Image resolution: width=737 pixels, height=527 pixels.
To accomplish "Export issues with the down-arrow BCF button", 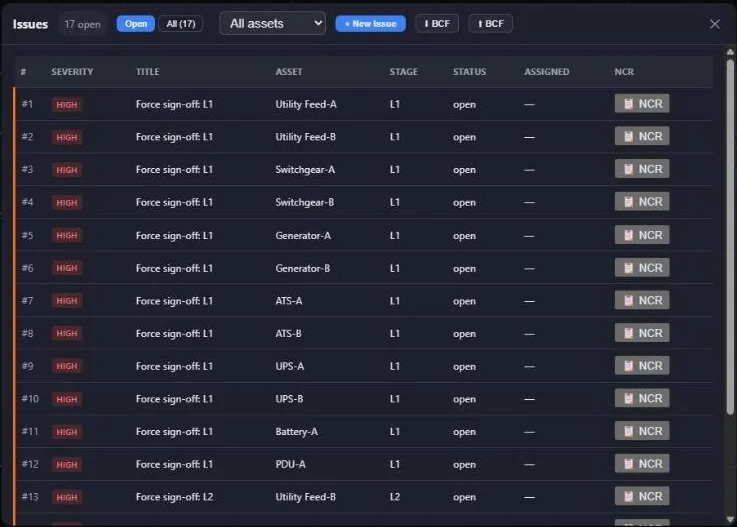I will click(437, 24).
